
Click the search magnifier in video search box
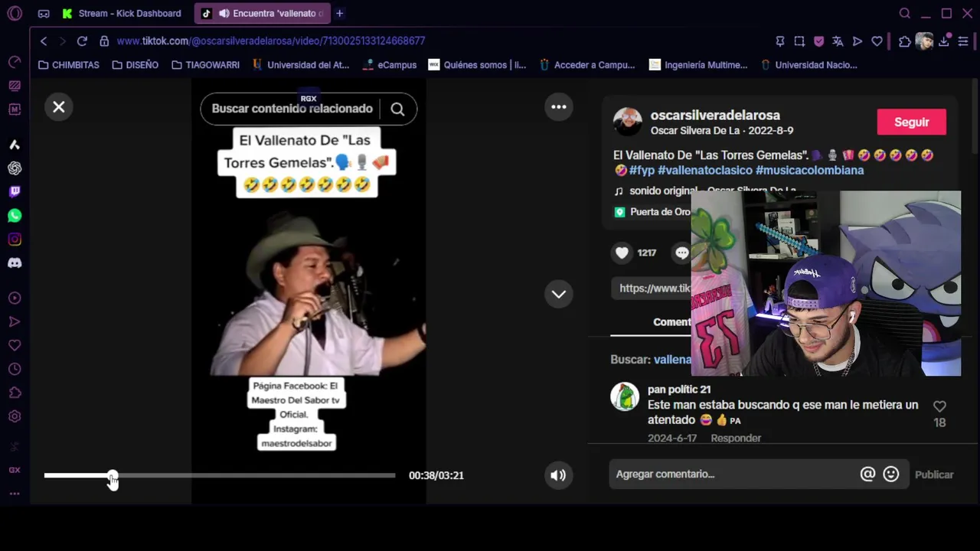click(x=397, y=109)
